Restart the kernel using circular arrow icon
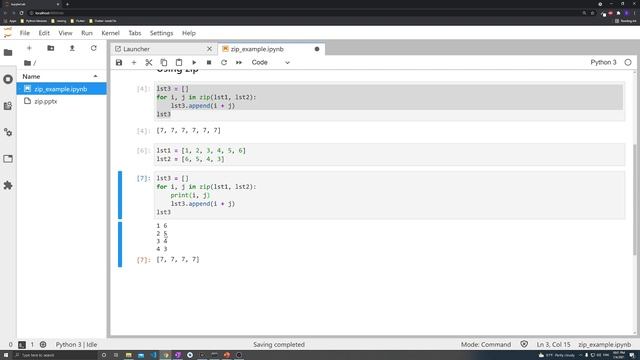The image size is (640, 360). 224,62
